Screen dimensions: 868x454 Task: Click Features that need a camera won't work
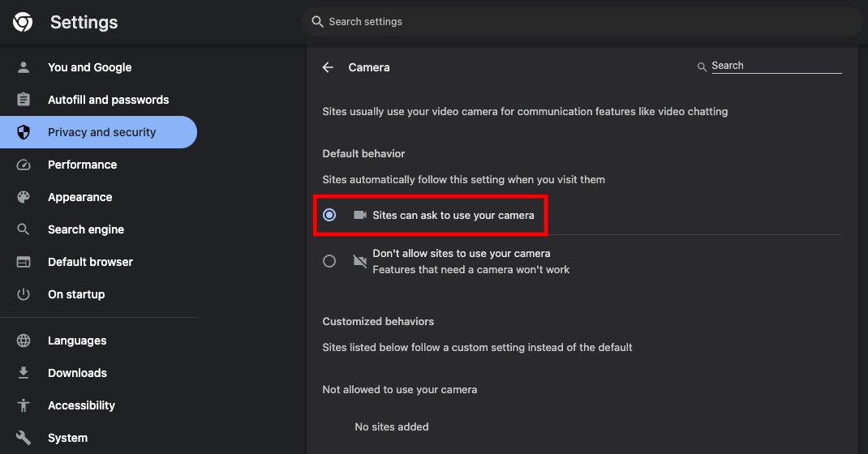(471, 269)
